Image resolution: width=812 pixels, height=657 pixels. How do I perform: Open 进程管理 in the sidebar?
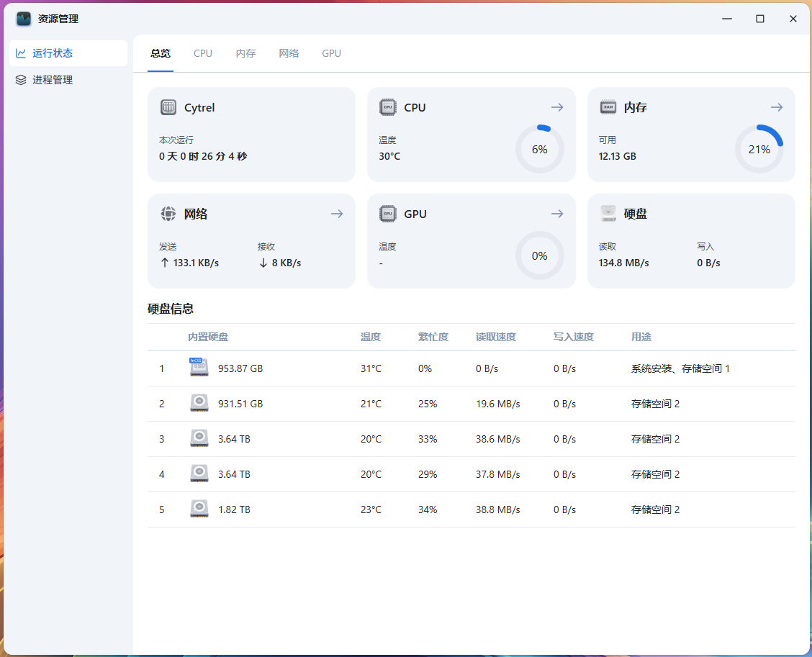point(53,80)
